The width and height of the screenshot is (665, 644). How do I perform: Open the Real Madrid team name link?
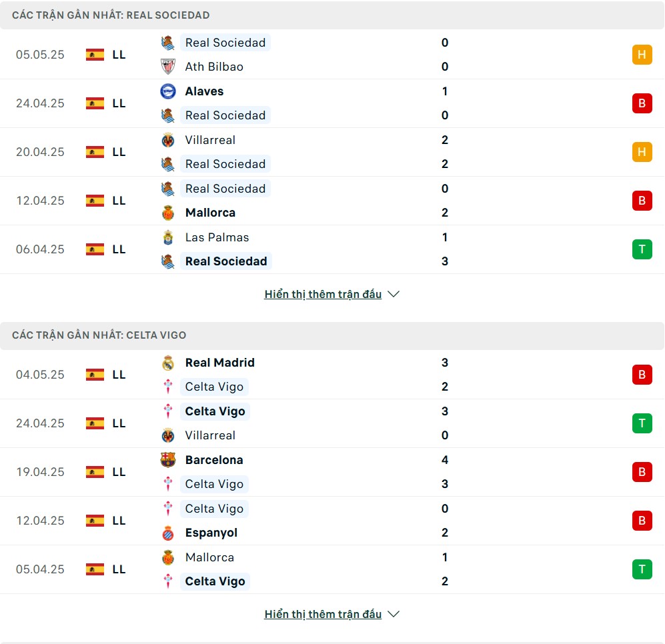point(219,363)
